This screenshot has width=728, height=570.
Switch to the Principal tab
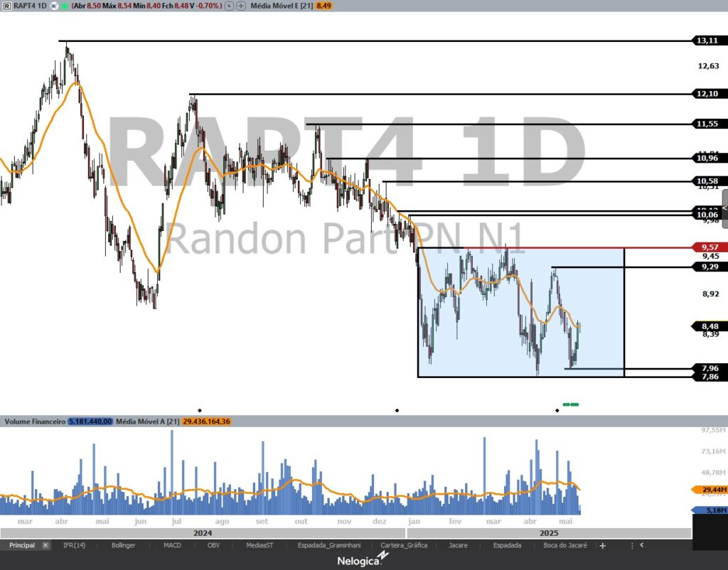[x=22, y=545]
